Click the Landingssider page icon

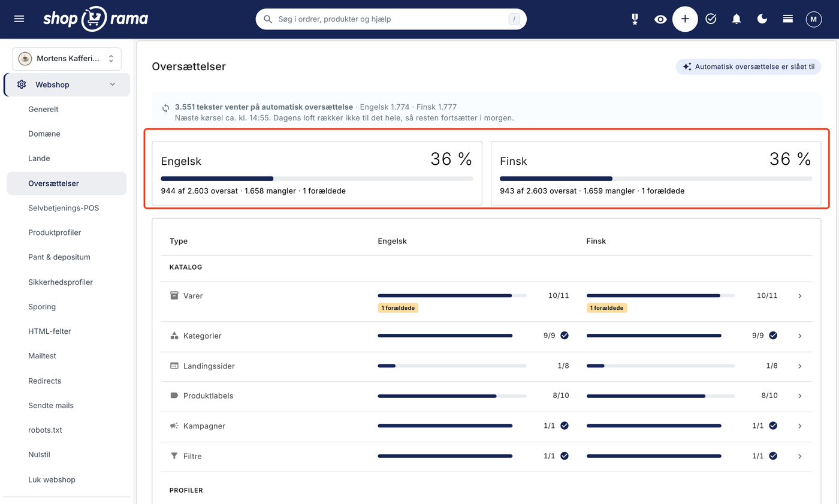(174, 366)
